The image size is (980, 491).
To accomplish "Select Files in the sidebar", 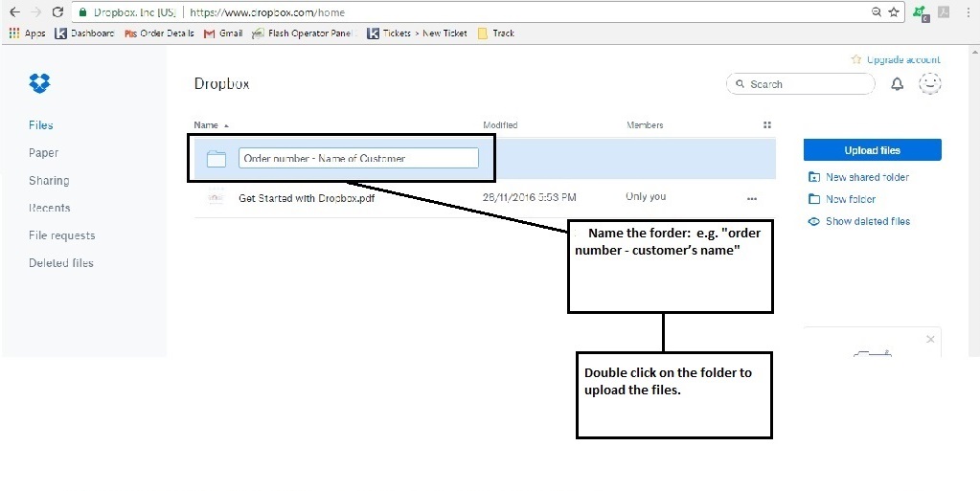I will point(40,125).
